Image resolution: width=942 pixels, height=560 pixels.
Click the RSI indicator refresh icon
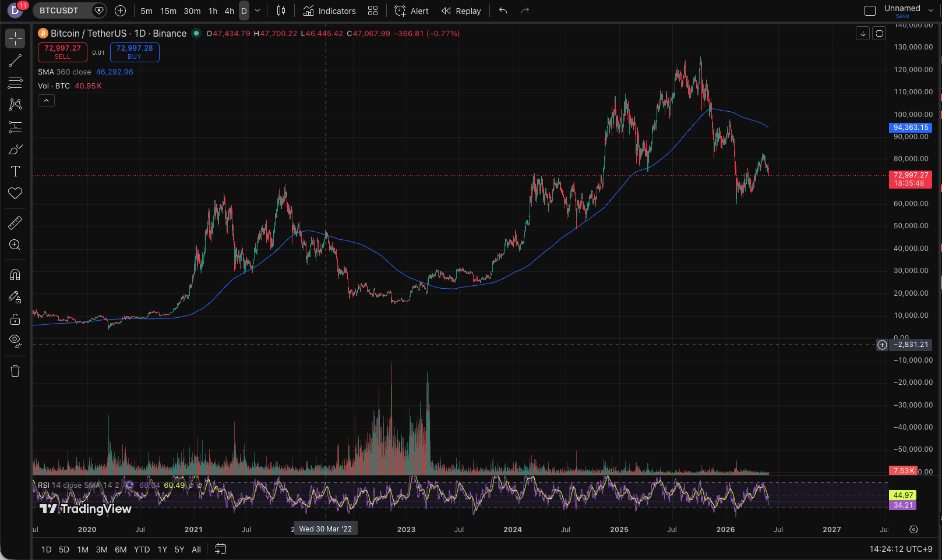pos(129,485)
